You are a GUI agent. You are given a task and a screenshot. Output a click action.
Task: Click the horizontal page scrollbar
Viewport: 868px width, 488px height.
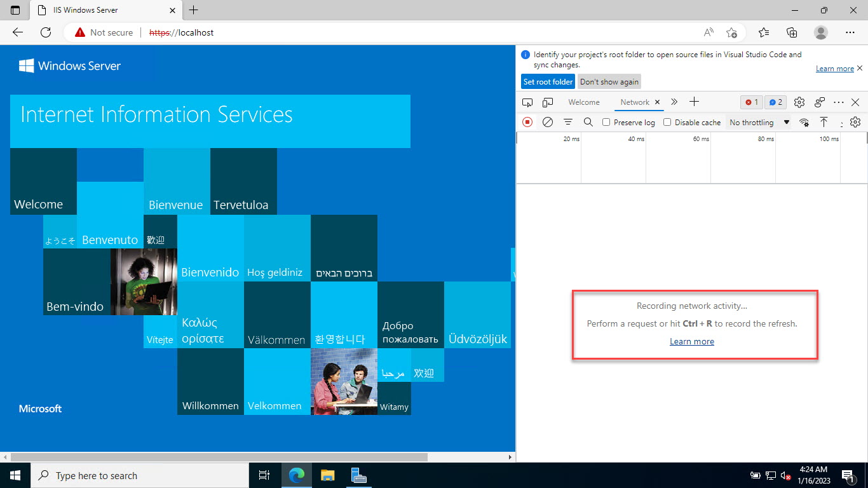(x=220, y=457)
